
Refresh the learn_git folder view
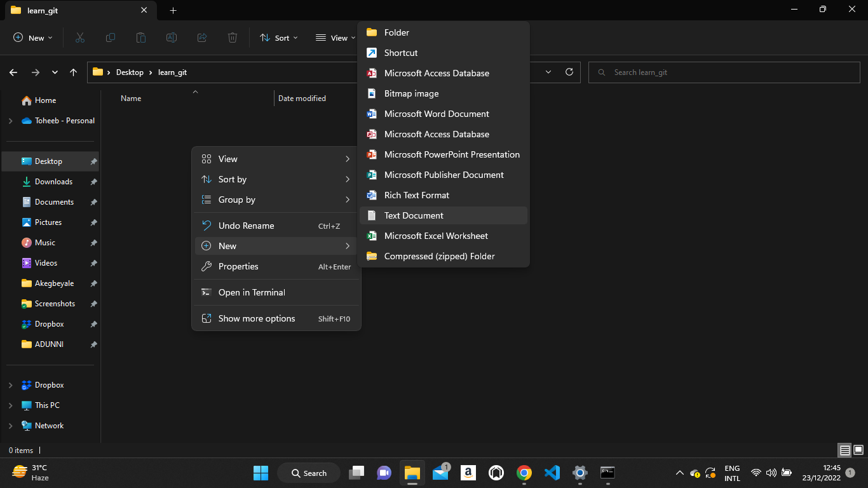click(569, 72)
